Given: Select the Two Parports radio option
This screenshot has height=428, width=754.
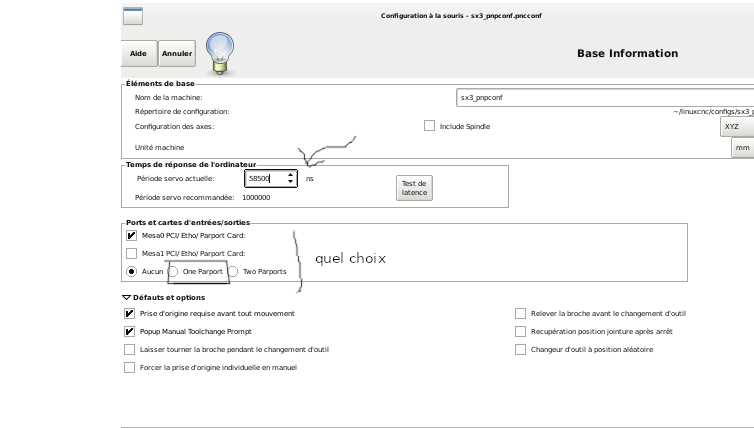Looking at the screenshot, I should point(233,271).
